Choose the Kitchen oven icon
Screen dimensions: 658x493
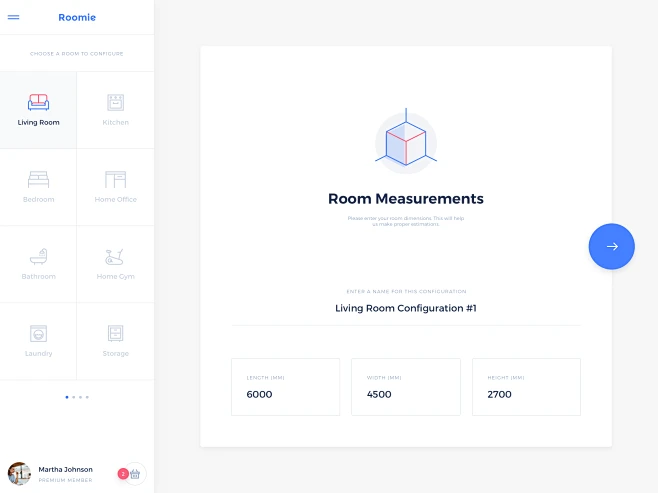(115, 102)
